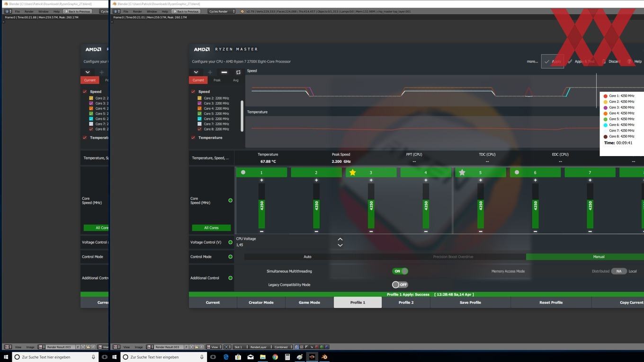Enable Legacy Compatibility Mode switch
The height and width of the screenshot is (362, 644).
coord(400,285)
